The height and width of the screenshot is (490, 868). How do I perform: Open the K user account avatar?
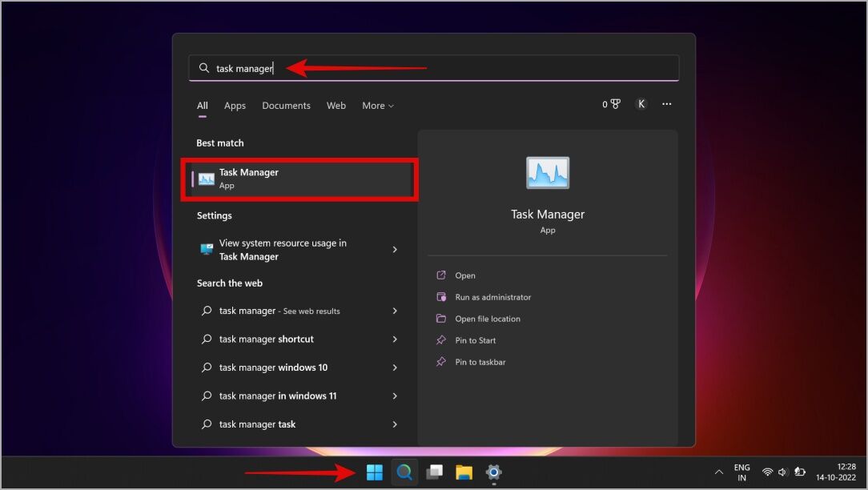click(x=641, y=104)
